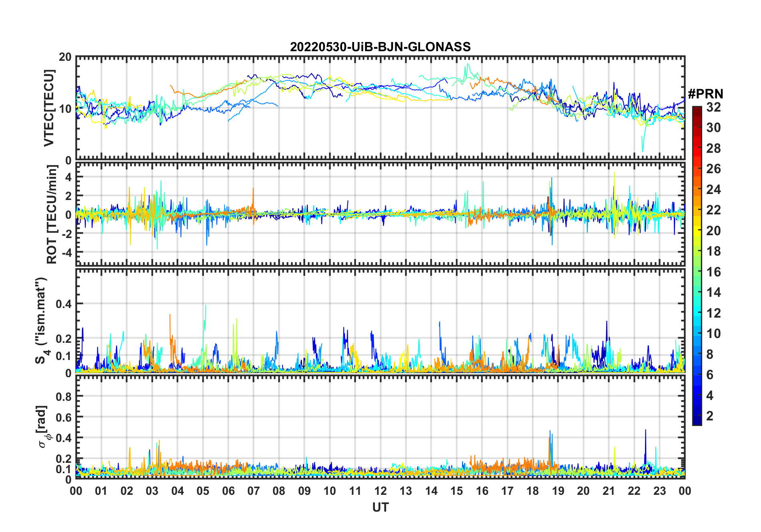
Task: Click the -4 tick on ROT axis
Action: click(65, 252)
